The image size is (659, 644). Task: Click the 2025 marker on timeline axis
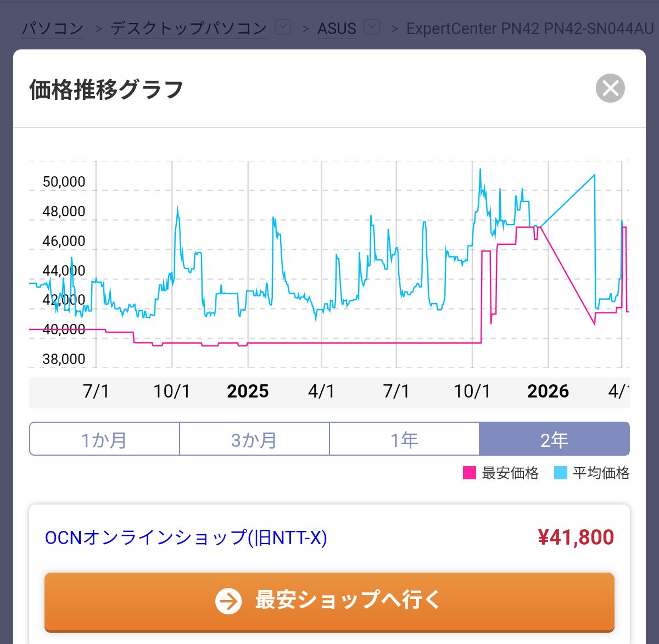click(x=248, y=391)
